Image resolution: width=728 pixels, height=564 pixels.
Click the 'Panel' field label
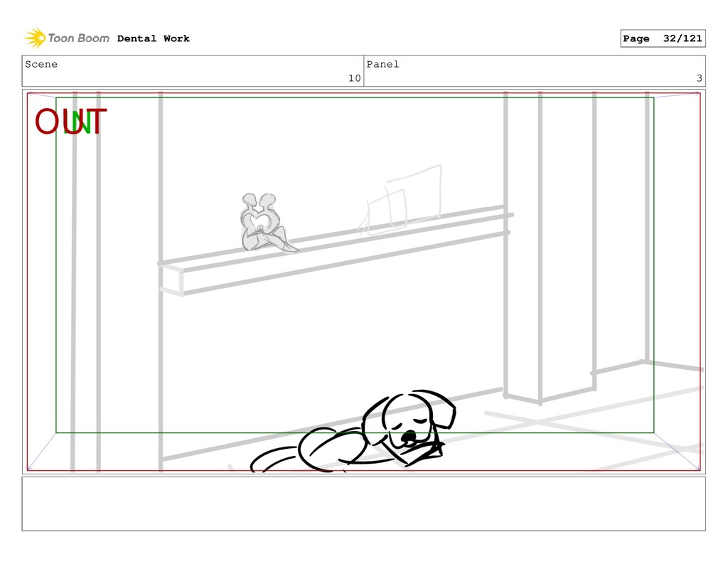click(x=382, y=64)
